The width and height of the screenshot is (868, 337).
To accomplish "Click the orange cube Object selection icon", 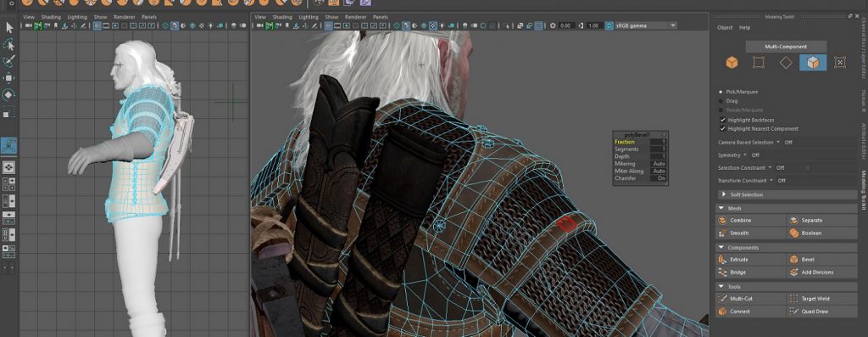I will [x=732, y=63].
